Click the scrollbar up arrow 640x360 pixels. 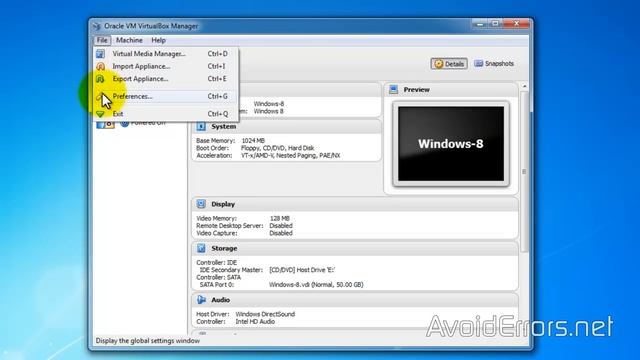coord(524,86)
